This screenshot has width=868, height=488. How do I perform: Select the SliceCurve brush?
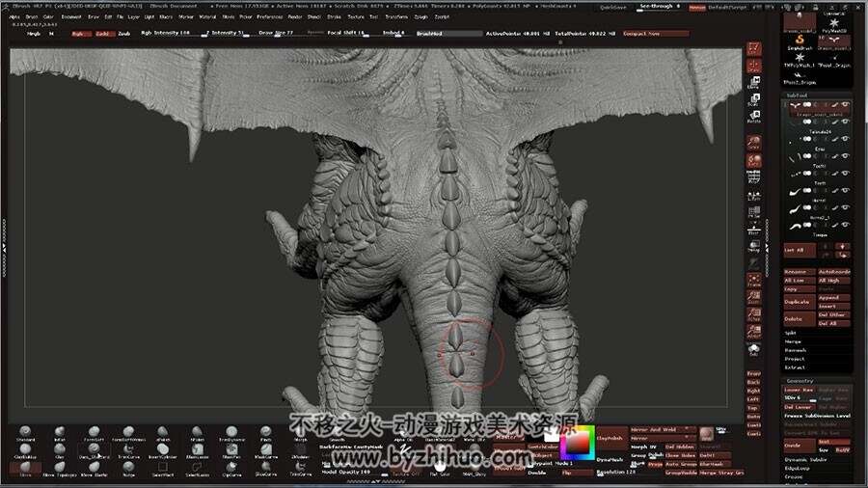click(x=266, y=469)
